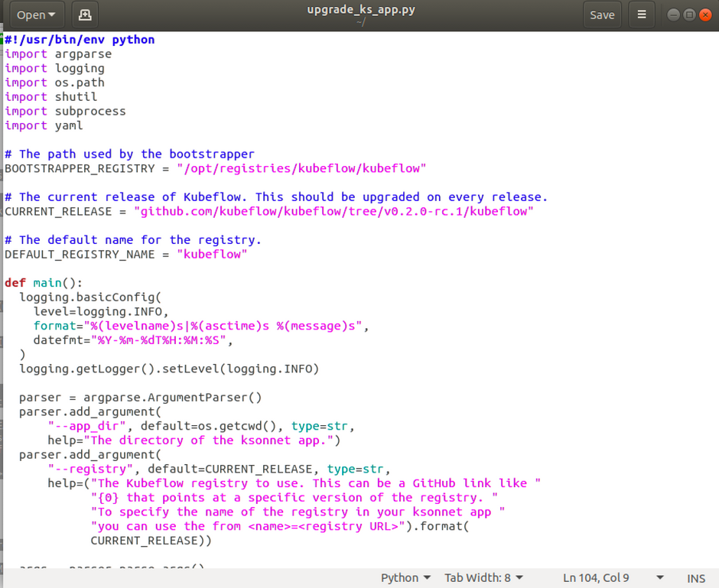Open the file chooser dropdown button
Screen dimensions: 719x588
click(37, 15)
